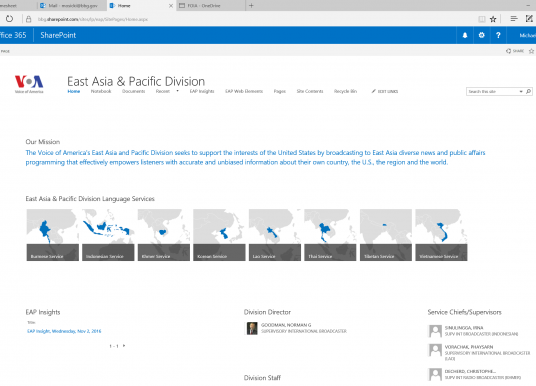Open the GOODMAN, NORMAN G profile link
This screenshot has height=386, width=536.
(286, 325)
